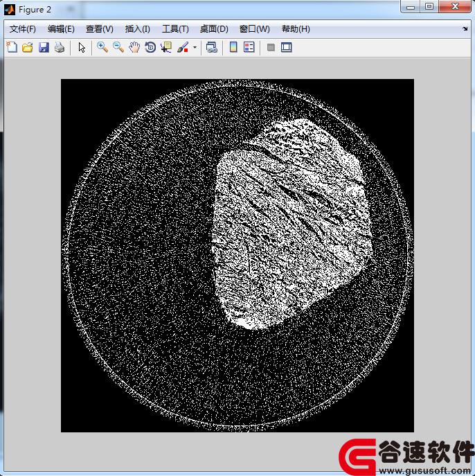The height and width of the screenshot is (476, 475).
Task: Open the 工具(T) menu
Action: 175,29
